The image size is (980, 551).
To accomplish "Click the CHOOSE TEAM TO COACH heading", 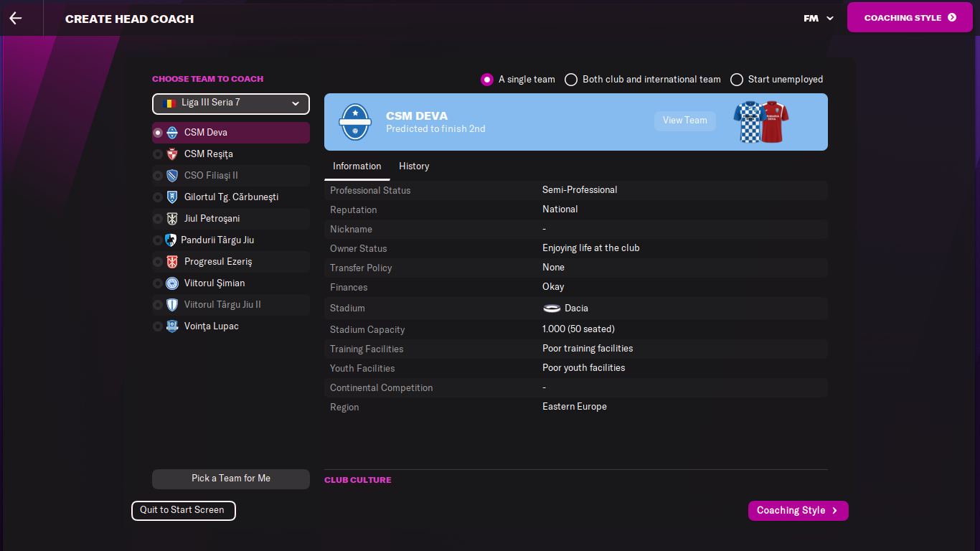I will point(208,79).
